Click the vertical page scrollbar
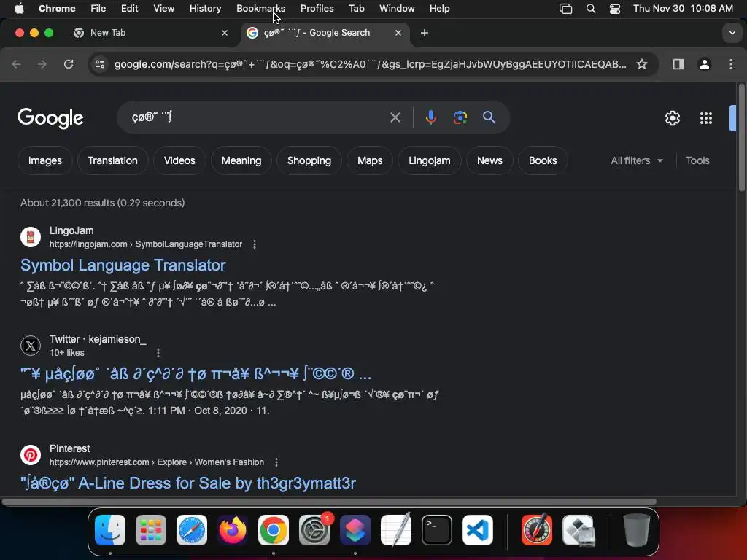The width and height of the screenshot is (747, 560). point(741,138)
